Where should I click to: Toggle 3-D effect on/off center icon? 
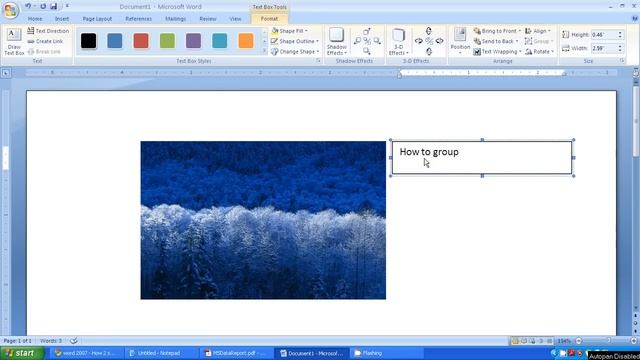pyautogui.click(x=429, y=41)
